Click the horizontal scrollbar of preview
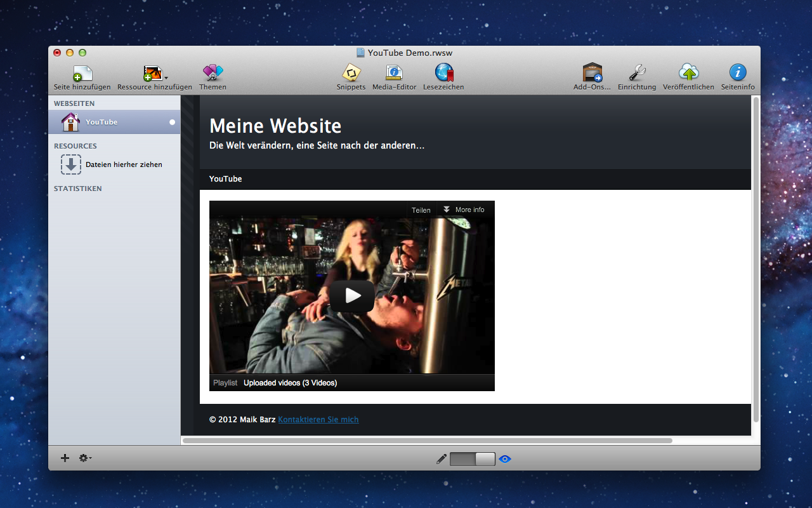Viewport: 812px width, 508px height. pos(427,440)
